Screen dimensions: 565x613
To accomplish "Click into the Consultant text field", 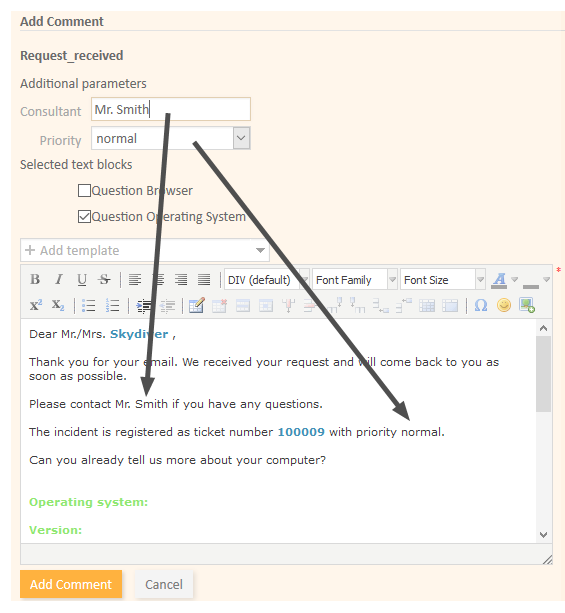I will 171,109.
